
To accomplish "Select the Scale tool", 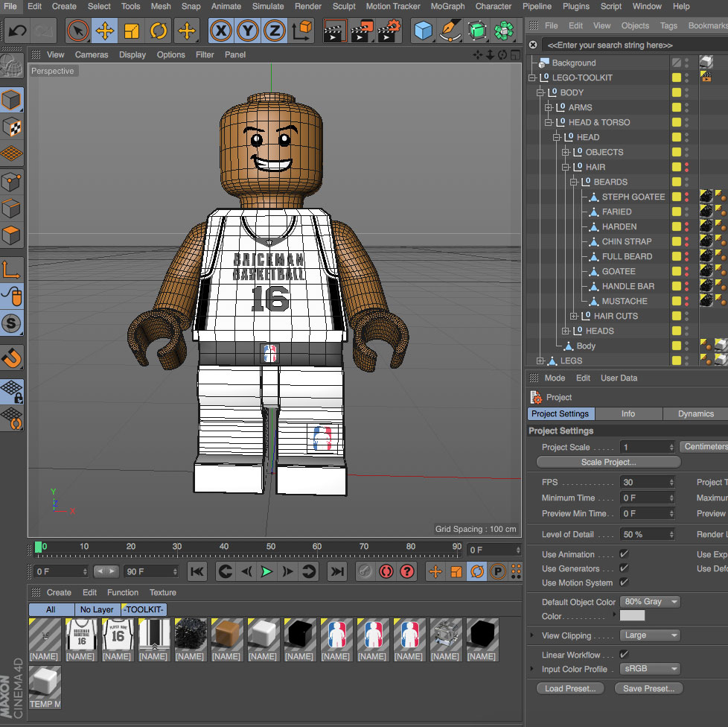I will [x=132, y=31].
